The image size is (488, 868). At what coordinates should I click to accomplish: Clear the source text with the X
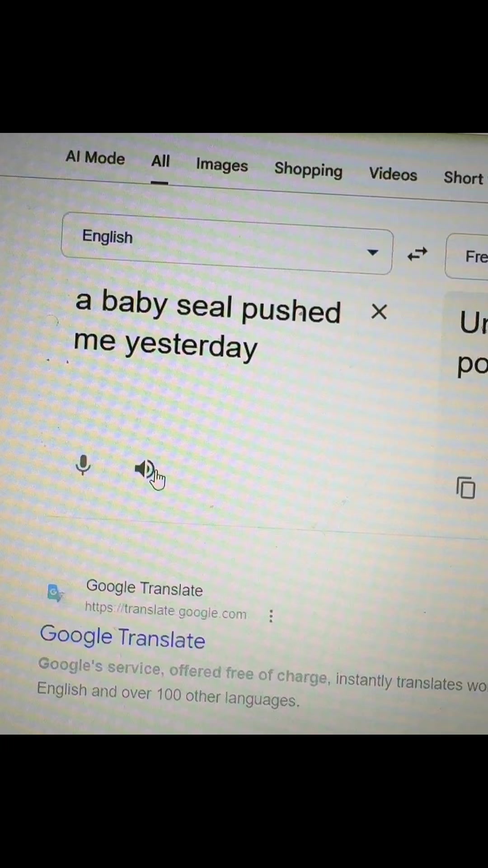(x=379, y=311)
